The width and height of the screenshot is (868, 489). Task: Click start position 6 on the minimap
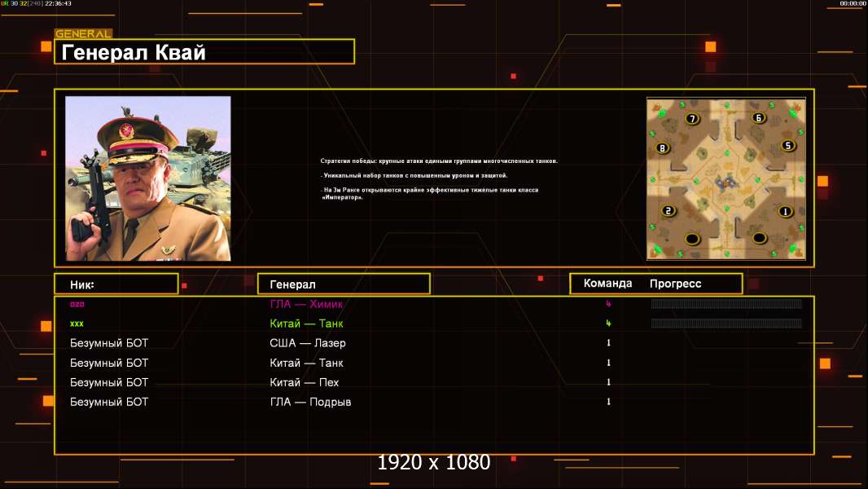tap(758, 117)
